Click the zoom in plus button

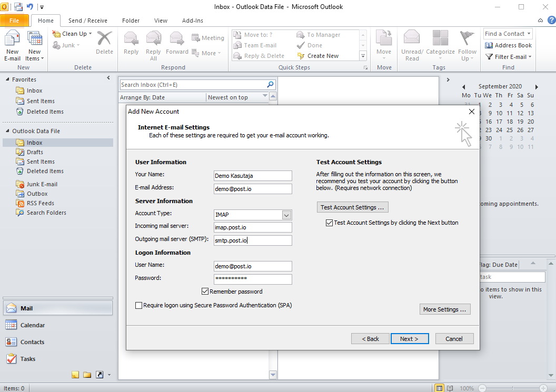point(543,388)
